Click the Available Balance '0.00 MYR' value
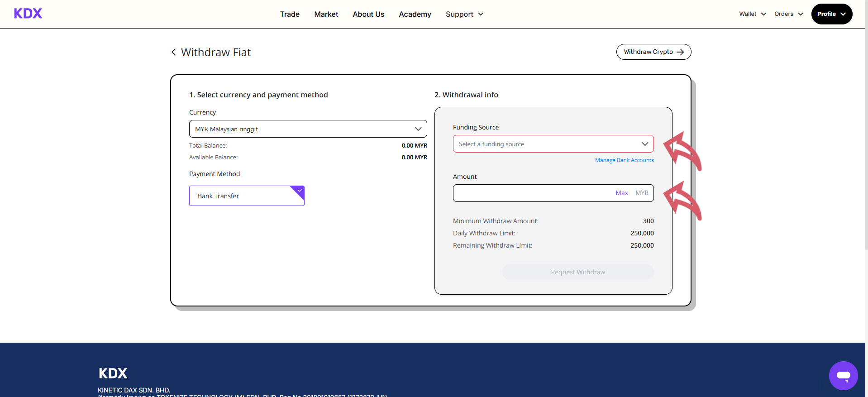Viewport: 868px width, 397px height. [x=414, y=158]
